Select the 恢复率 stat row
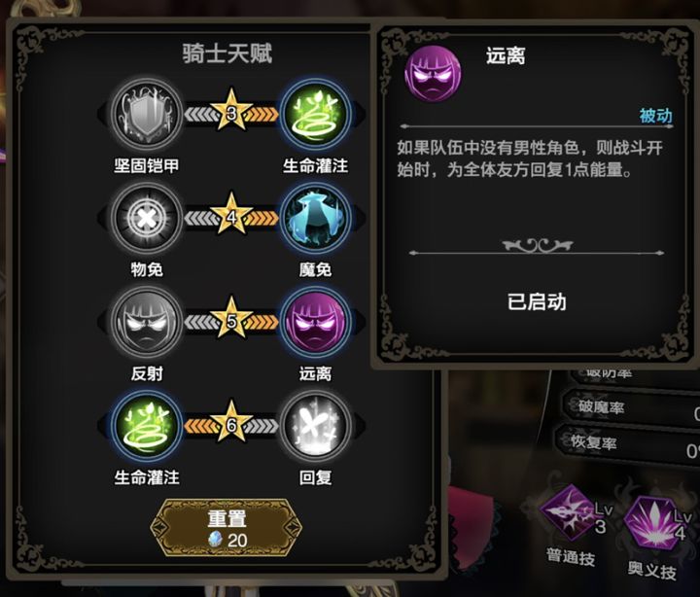The height and width of the screenshot is (597, 700). point(629,444)
